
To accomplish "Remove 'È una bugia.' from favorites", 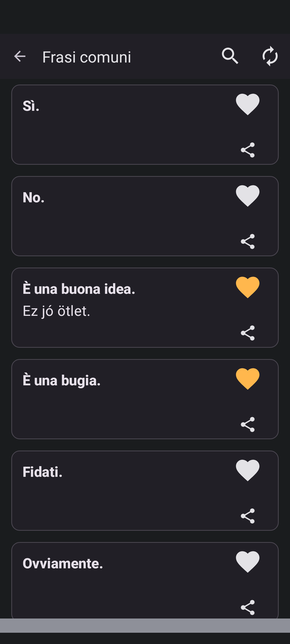I will tap(248, 379).
